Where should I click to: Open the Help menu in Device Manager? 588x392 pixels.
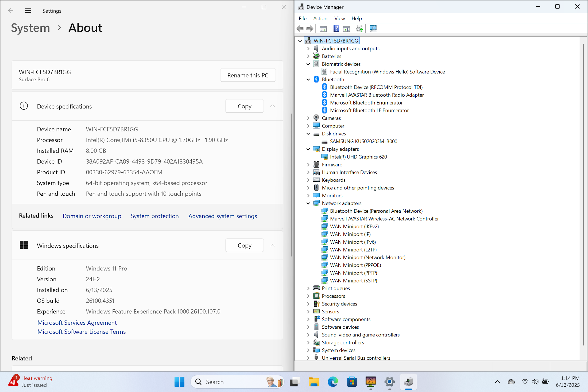(x=357, y=18)
